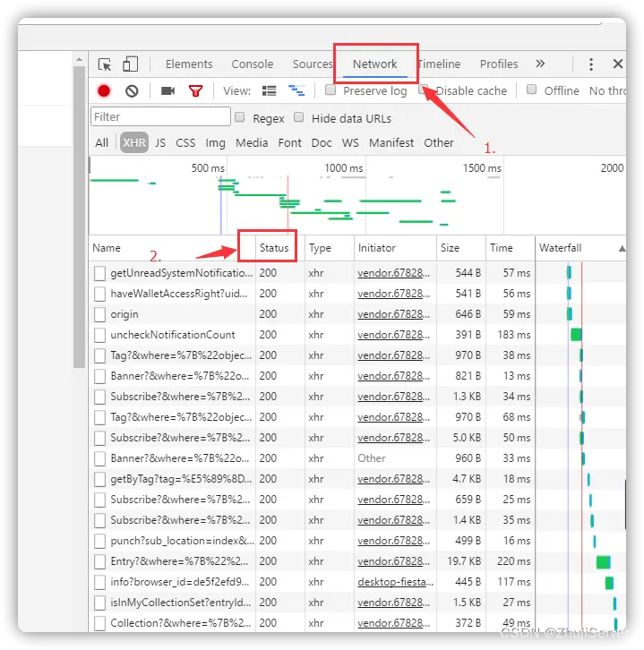Click the Entry request waterfall bar
The image size is (644, 650).
(603, 562)
